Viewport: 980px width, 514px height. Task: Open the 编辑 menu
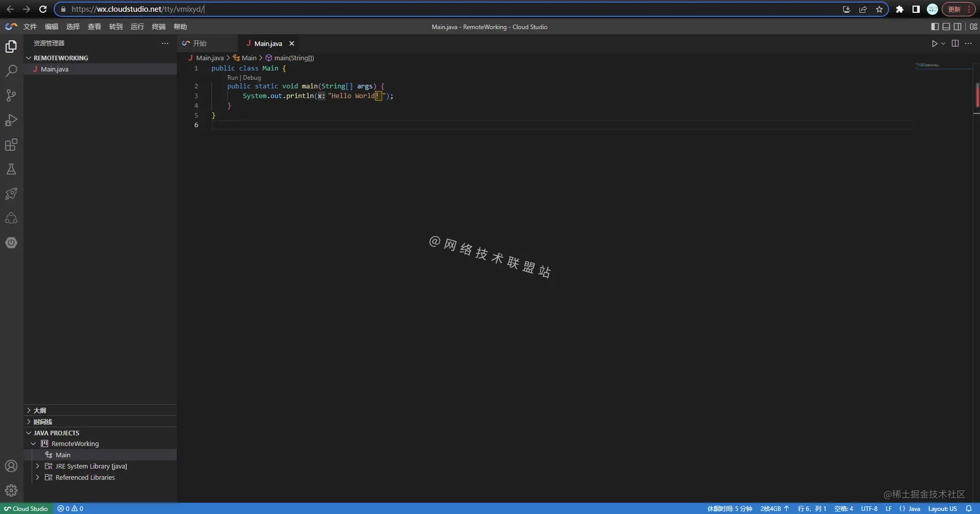coord(52,27)
